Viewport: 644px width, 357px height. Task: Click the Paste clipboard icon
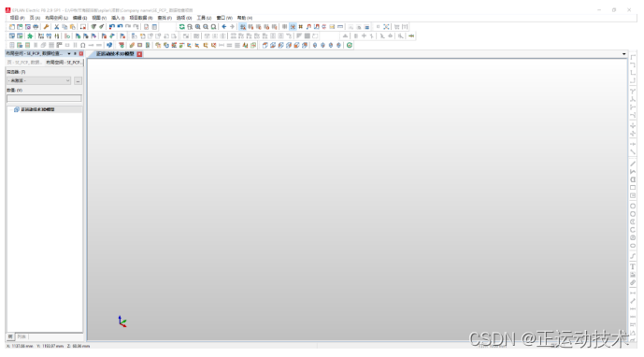(x=72, y=27)
